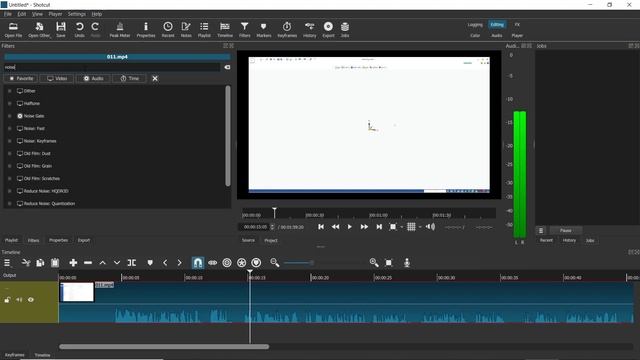Screen dimensions: 640x360
Task: Click the timeline scissors cut icon
Action: (x=26, y=262)
